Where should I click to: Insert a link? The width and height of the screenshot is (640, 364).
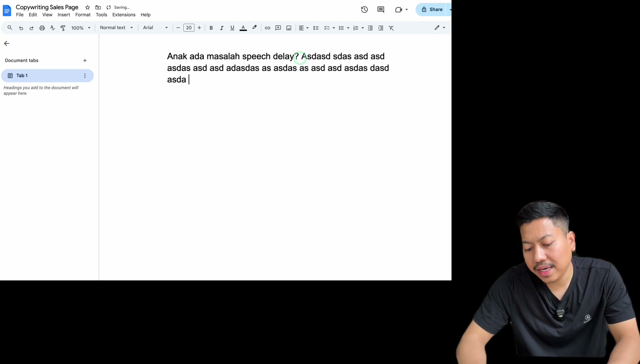pos(267,28)
